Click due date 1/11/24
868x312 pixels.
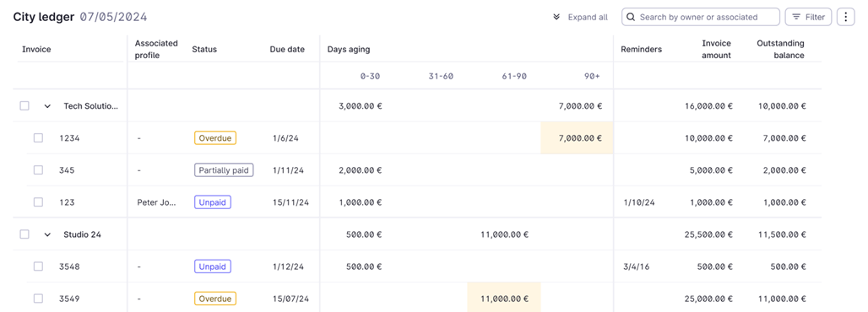pyautogui.click(x=289, y=170)
